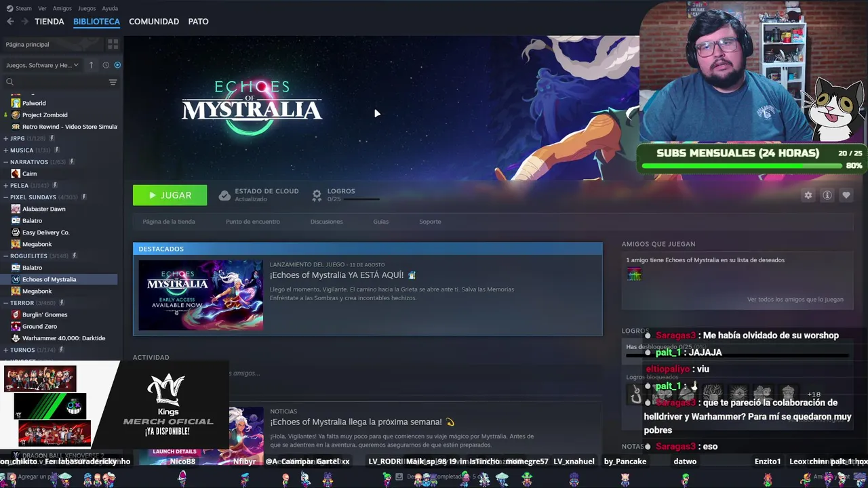Open the '¡Echoes of Mystralia YA ESTÁ AQUÍ!' headline
The image size is (868, 488).
point(342,275)
